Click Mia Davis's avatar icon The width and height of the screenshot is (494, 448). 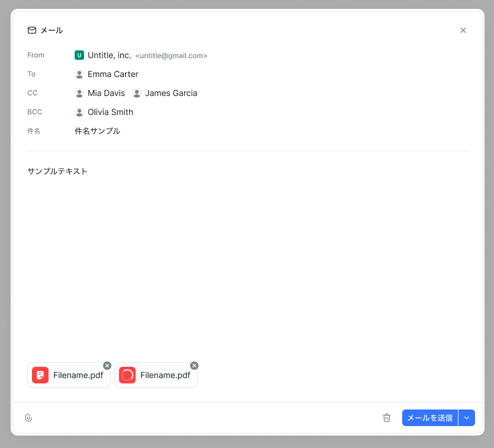click(x=79, y=93)
